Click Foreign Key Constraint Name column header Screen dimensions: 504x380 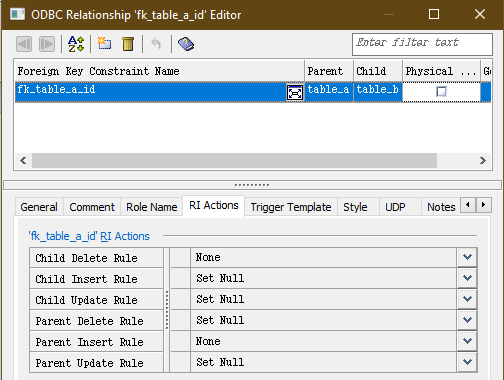(159, 71)
